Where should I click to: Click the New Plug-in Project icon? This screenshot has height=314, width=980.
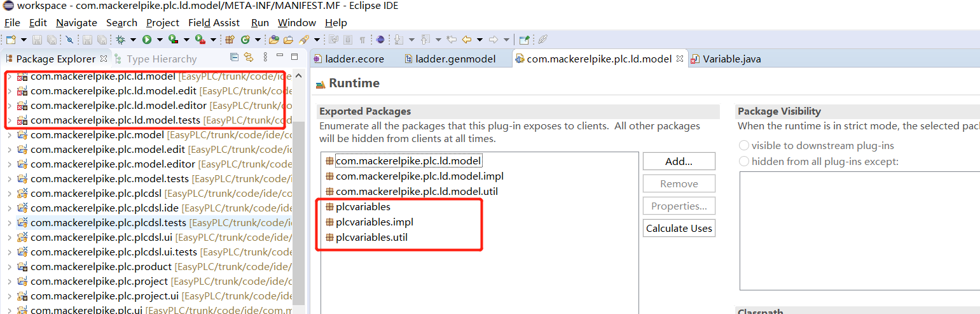click(x=230, y=39)
